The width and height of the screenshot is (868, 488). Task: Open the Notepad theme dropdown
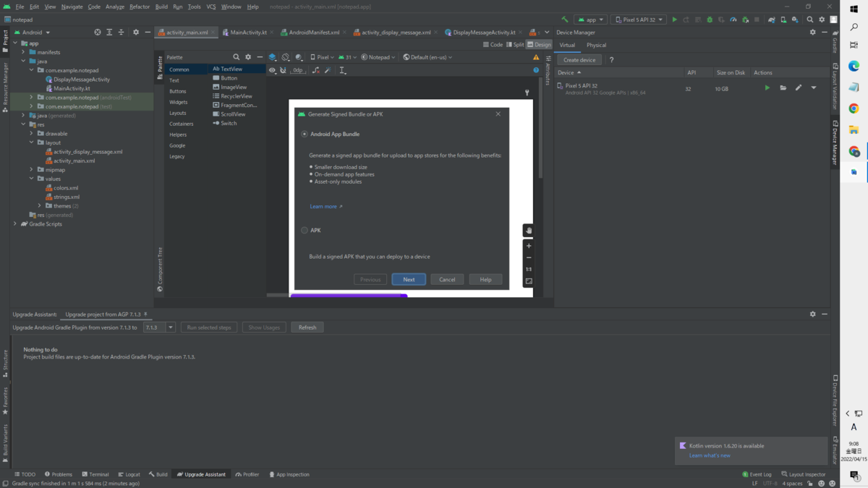(x=378, y=57)
